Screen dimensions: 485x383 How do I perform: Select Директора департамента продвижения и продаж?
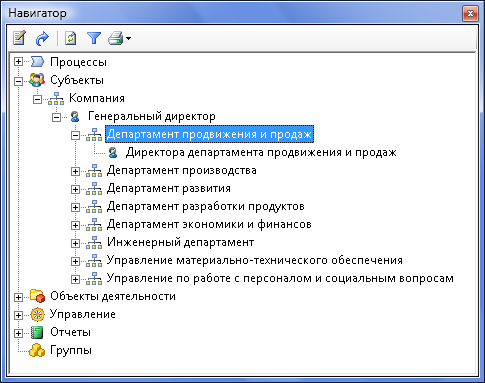[261, 152]
